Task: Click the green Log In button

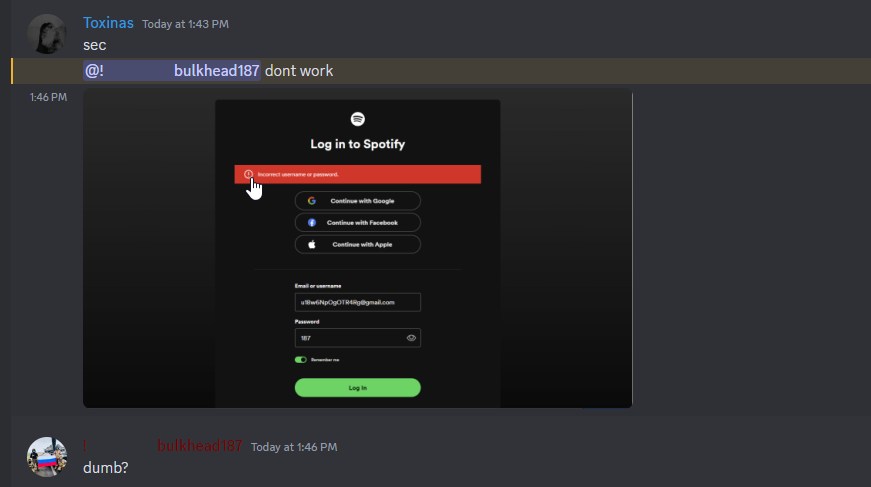Action: 357,388
